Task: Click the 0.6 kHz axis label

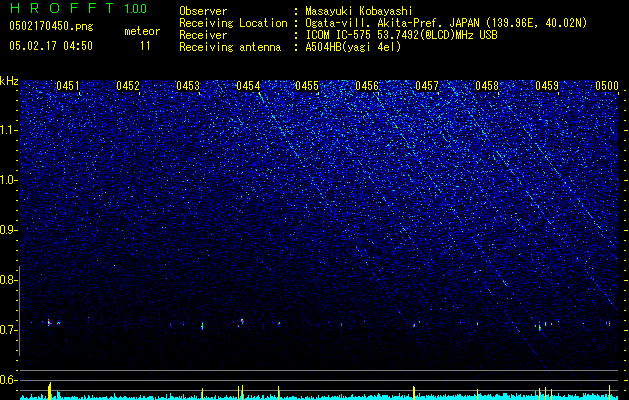Action: pyautogui.click(x=7, y=380)
